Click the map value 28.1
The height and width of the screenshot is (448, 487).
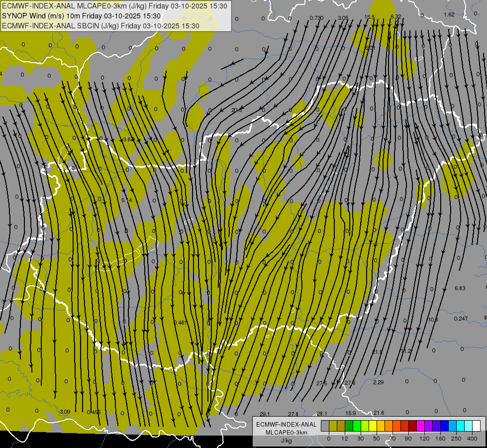point(322,414)
